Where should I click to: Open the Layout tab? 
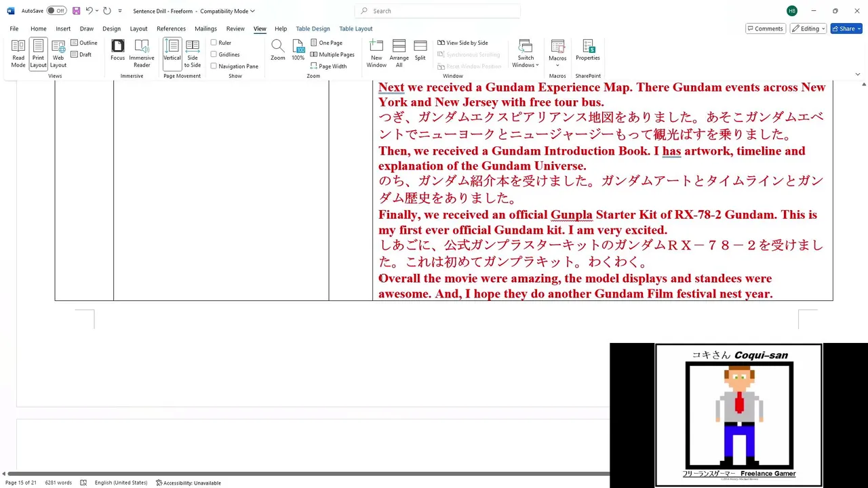(x=138, y=28)
